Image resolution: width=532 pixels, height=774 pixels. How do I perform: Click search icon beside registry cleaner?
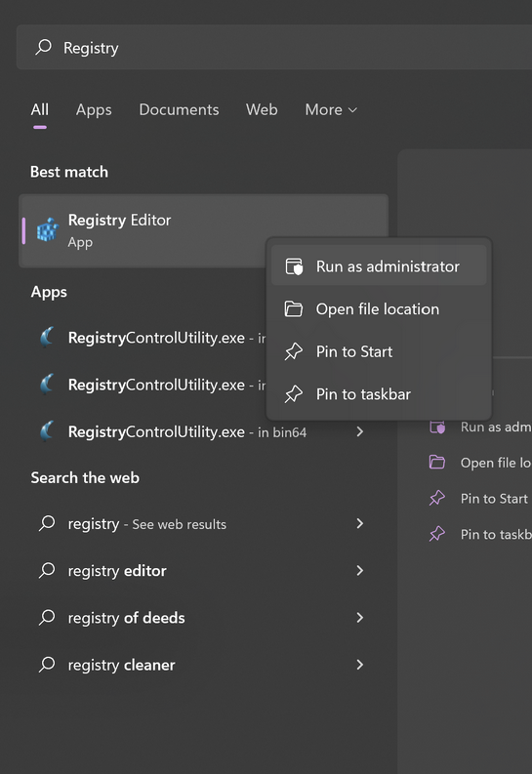(47, 665)
